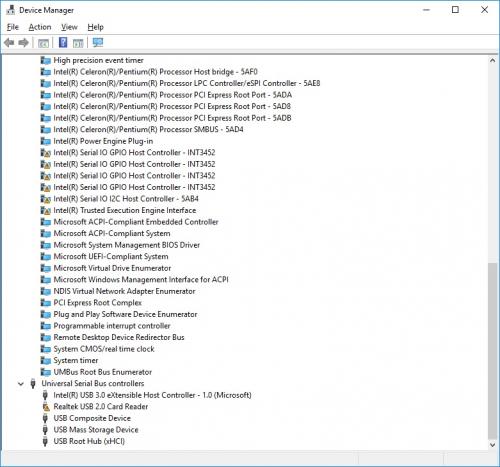Click icon of PCI Express Root Complex

coord(45,303)
